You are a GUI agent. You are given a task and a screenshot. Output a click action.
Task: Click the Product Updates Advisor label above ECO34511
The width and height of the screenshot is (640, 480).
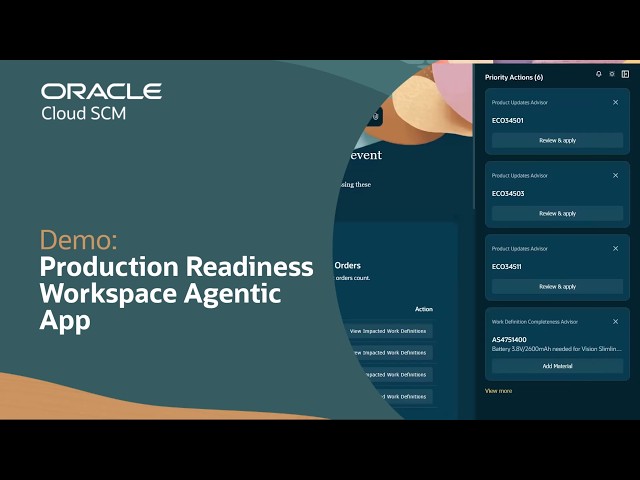[x=520, y=249]
